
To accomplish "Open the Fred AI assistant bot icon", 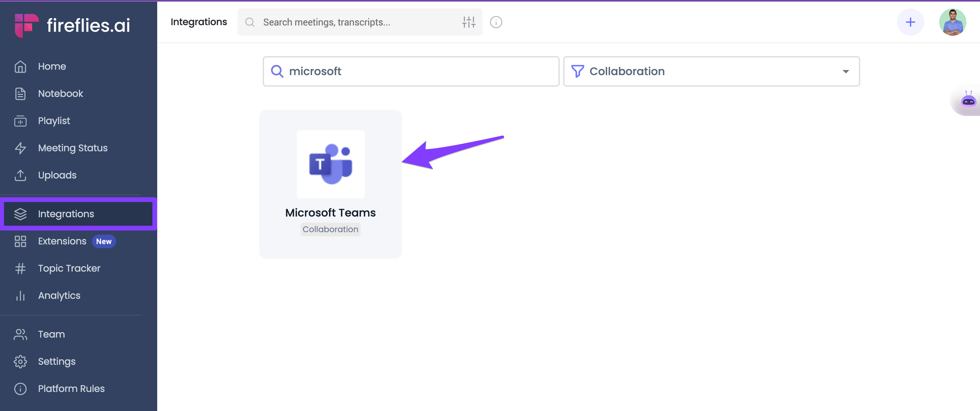I will coord(968,100).
